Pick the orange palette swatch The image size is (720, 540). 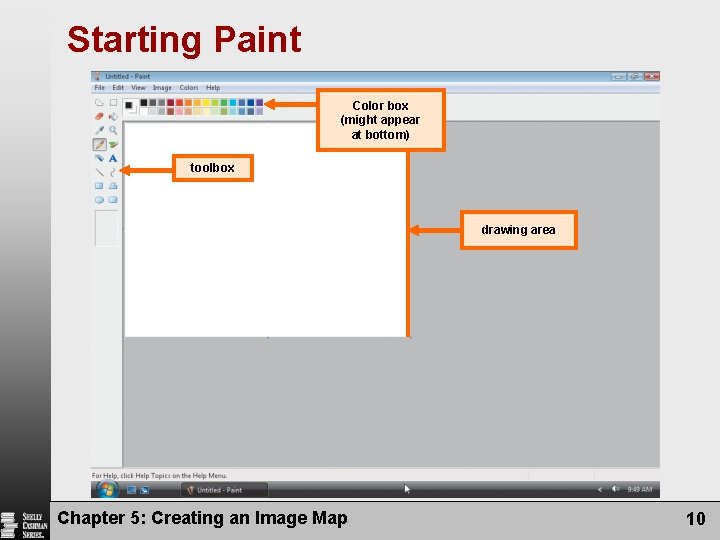tap(188, 102)
